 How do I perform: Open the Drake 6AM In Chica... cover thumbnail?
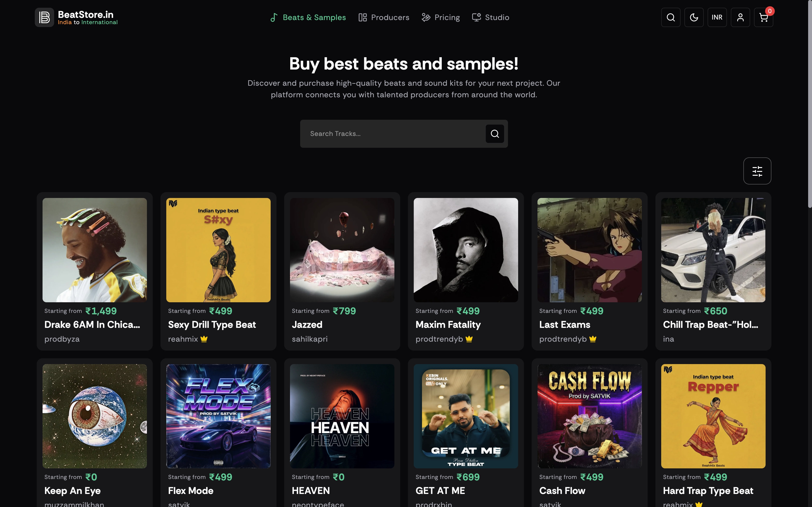pyautogui.click(x=95, y=250)
